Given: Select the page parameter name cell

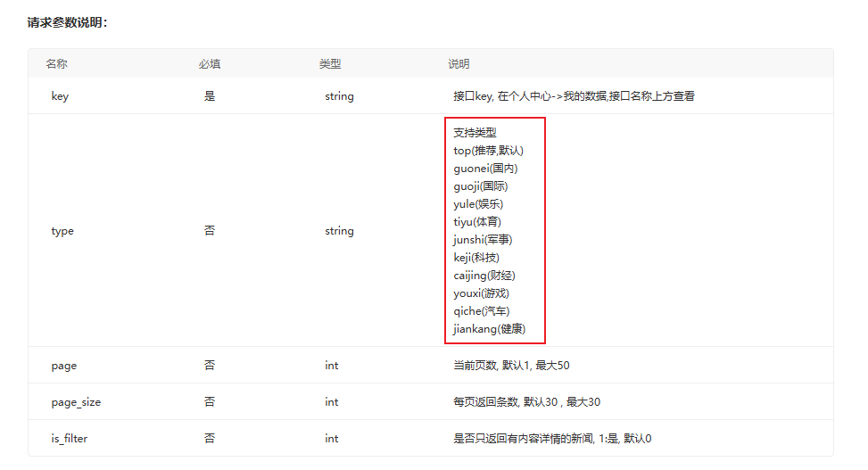Looking at the screenshot, I should coord(63,366).
